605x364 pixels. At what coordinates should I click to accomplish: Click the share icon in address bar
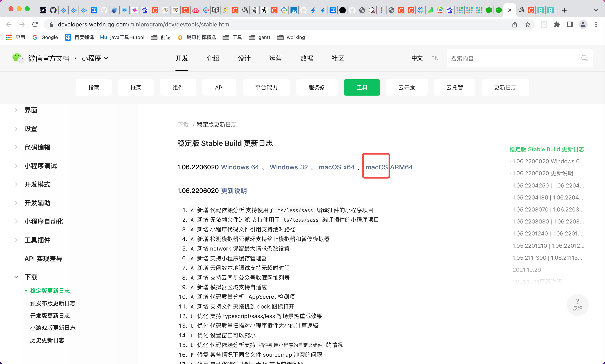pos(514,24)
